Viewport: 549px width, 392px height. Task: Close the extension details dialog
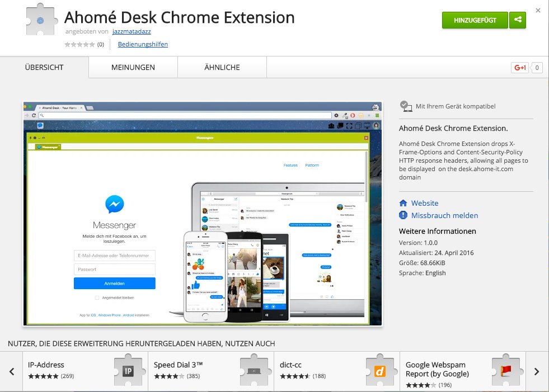click(538, 11)
